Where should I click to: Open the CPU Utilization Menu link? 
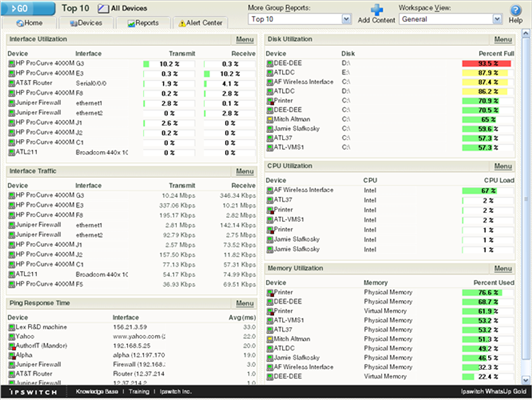pos(503,166)
